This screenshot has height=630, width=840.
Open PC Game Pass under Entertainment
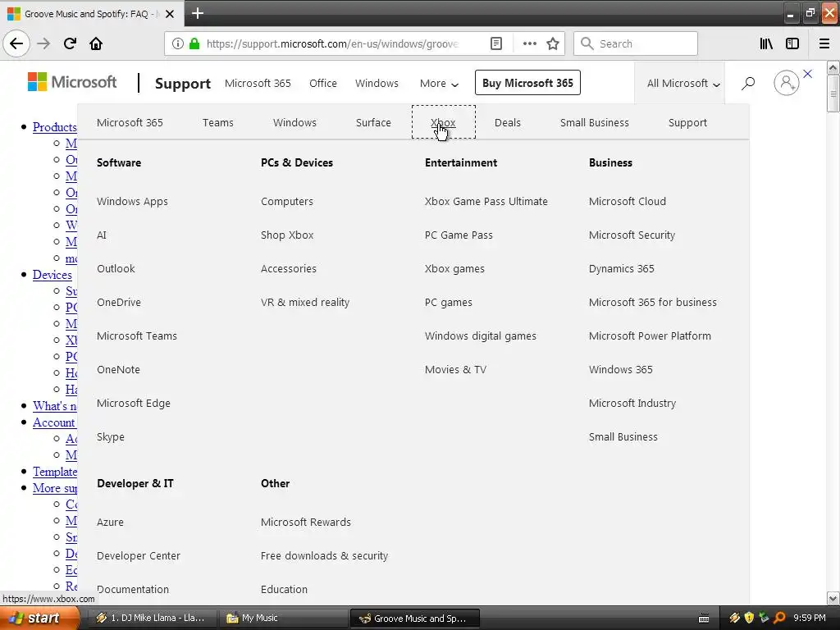coord(459,235)
